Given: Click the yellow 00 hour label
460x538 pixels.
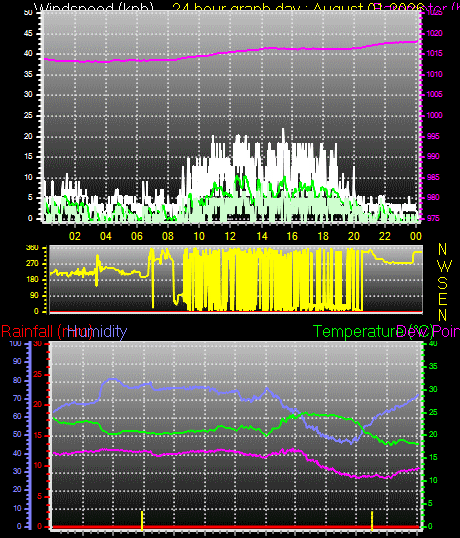Looking at the screenshot, I should (x=415, y=236).
